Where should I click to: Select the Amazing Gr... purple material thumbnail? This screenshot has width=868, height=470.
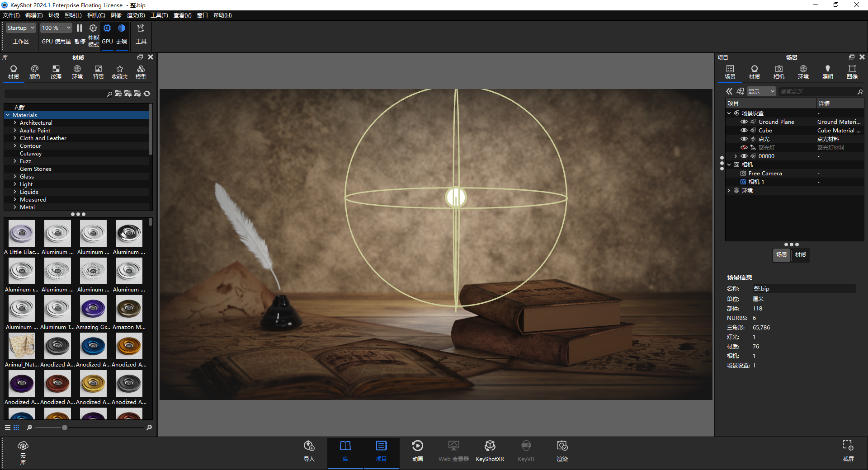pyautogui.click(x=93, y=309)
